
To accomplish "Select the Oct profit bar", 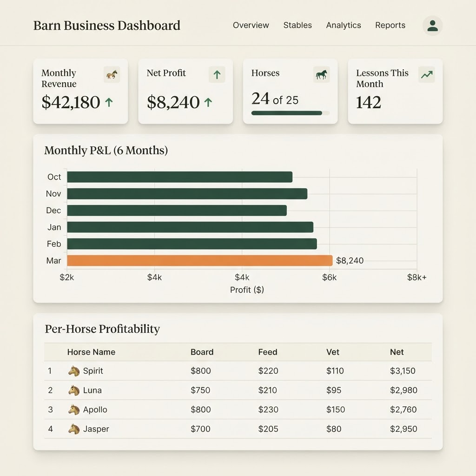I will click(180, 177).
